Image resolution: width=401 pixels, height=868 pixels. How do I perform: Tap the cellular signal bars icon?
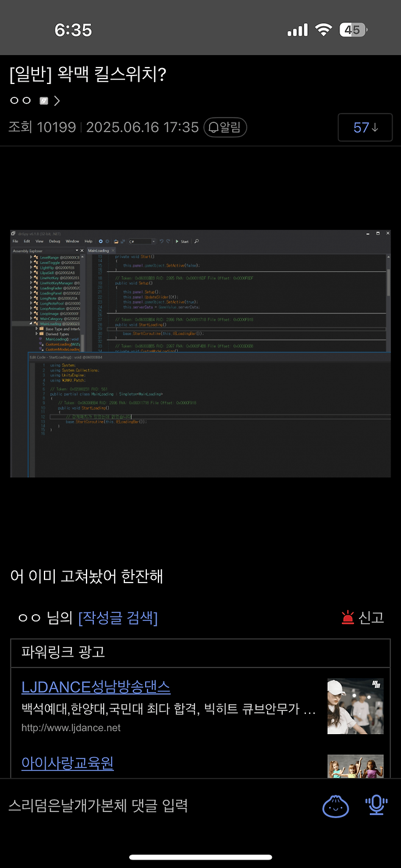(297, 30)
